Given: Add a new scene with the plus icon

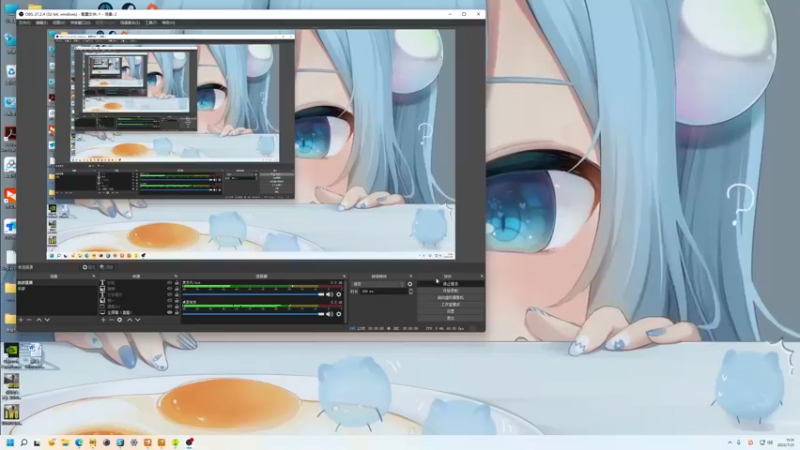Looking at the screenshot, I should (21, 320).
